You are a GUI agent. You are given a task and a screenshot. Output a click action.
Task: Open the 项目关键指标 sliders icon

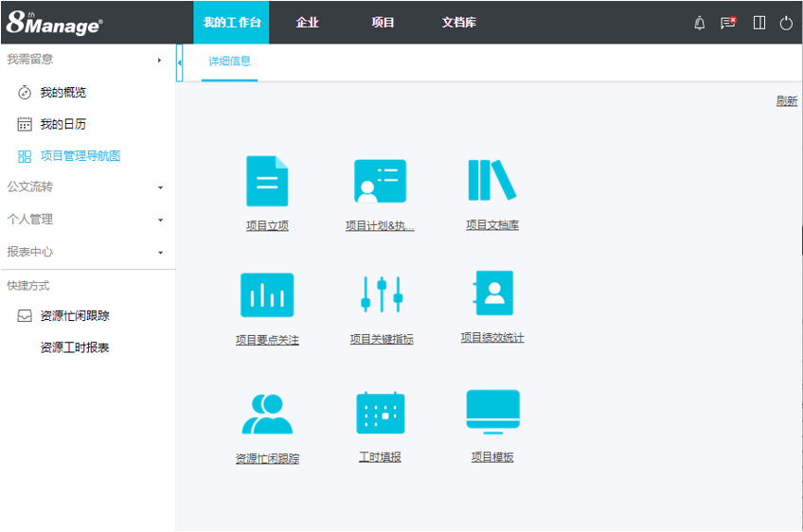[x=382, y=294]
